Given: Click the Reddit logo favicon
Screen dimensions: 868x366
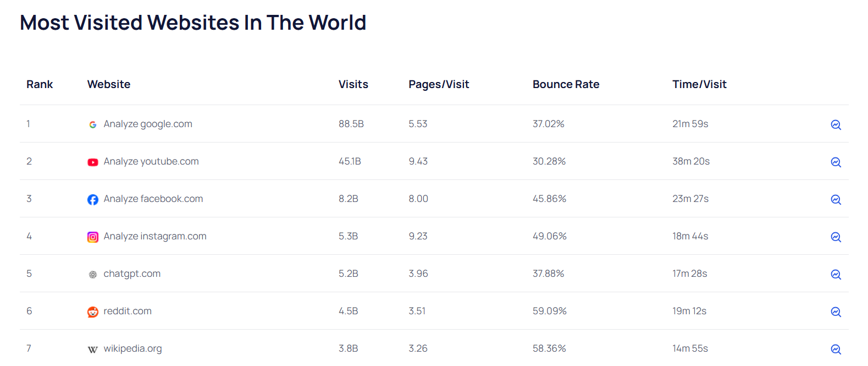Looking at the screenshot, I should (x=93, y=312).
